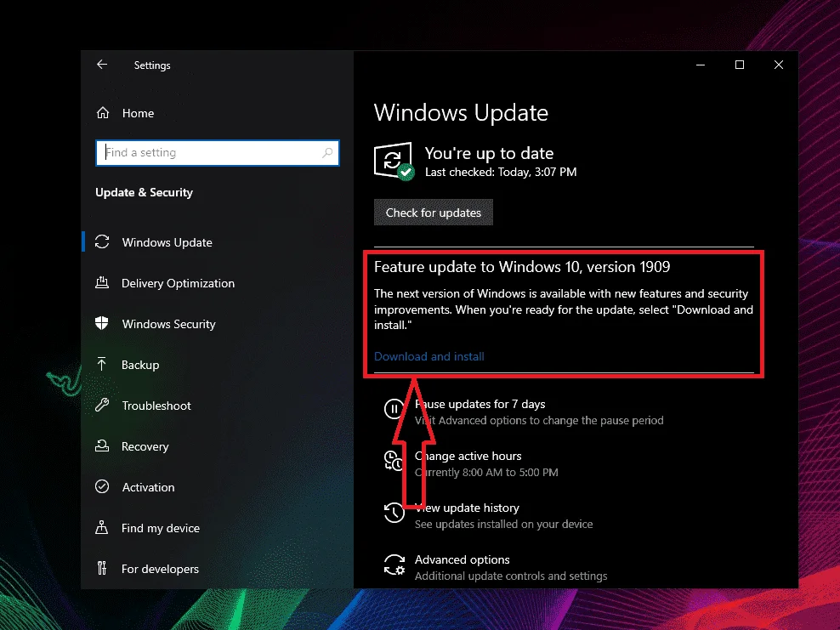Click Download and install link
The width and height of the screenshot is (840, 630).
click(429, 356)
